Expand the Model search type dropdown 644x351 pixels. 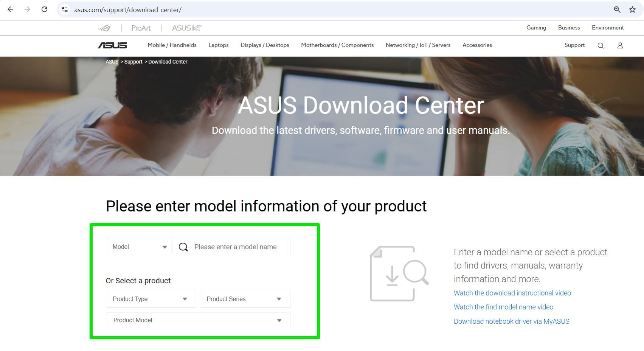tap(139, 247)
